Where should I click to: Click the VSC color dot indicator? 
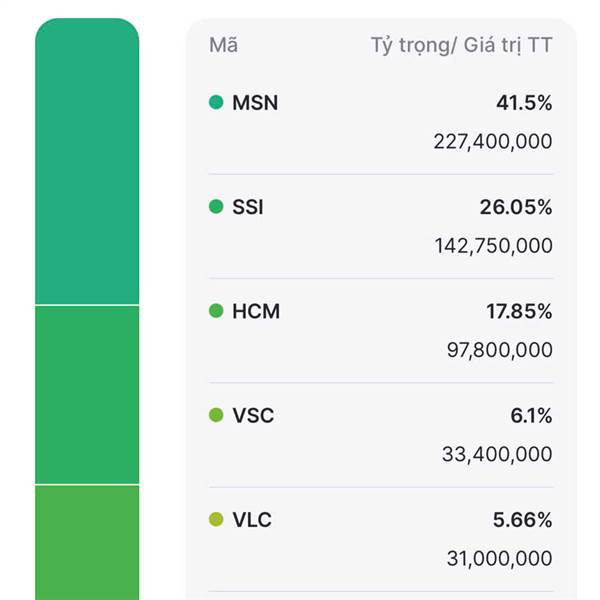point(216,415)
